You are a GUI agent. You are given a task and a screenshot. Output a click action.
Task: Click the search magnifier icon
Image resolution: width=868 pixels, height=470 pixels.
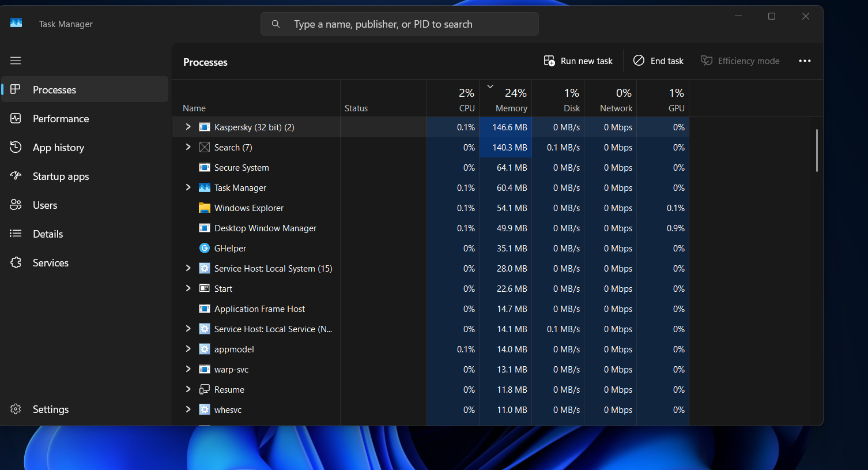(276, 24)
